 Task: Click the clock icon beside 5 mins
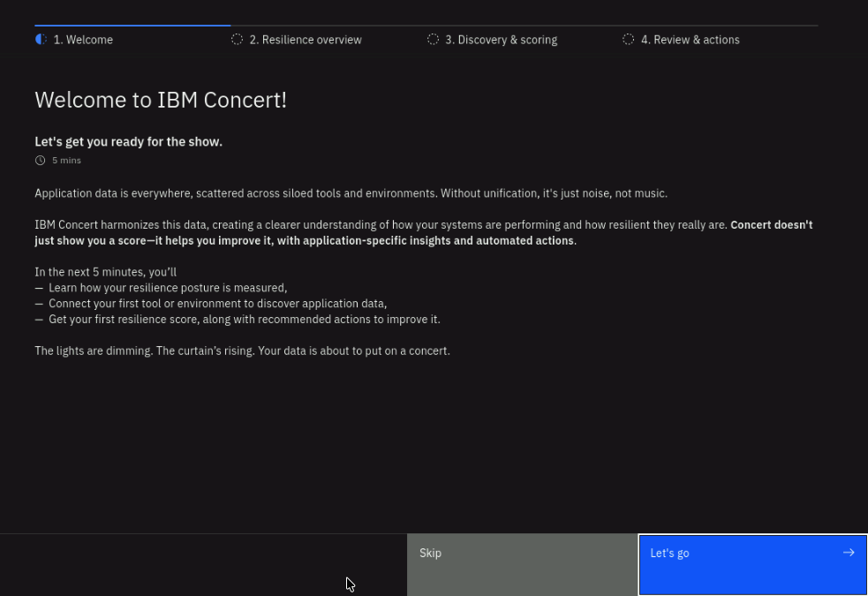[x=40, y=161]
